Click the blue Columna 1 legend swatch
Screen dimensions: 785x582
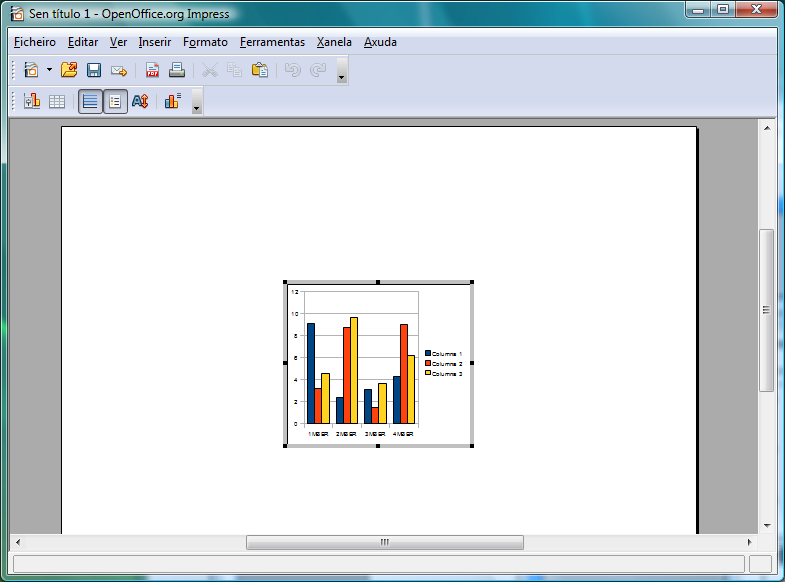point(428,353)
